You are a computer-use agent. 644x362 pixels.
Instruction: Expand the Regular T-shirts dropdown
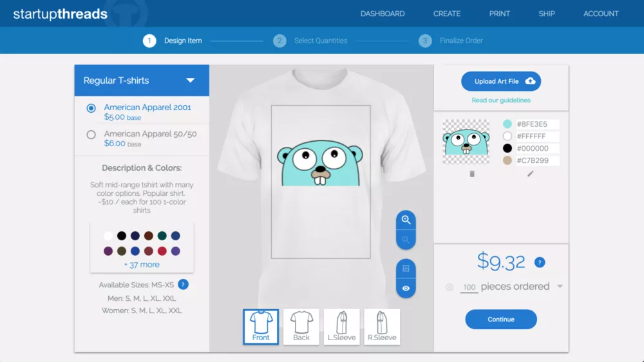click(190, 81)
